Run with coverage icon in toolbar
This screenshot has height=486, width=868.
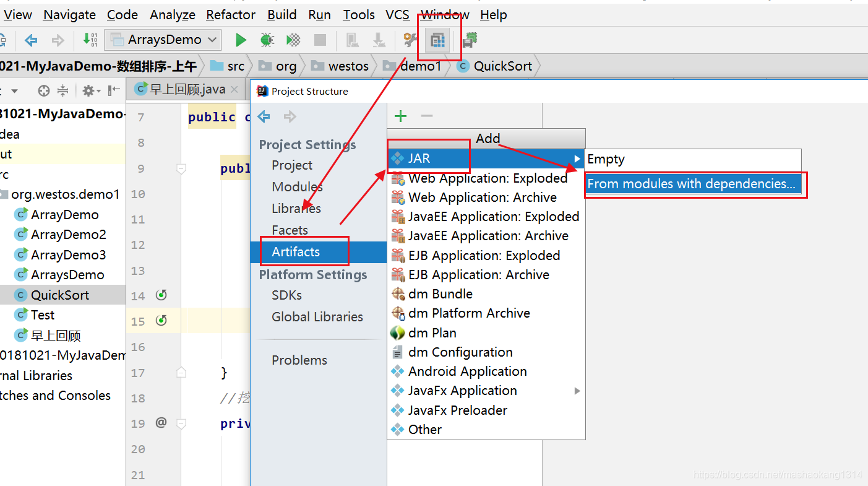293,40
